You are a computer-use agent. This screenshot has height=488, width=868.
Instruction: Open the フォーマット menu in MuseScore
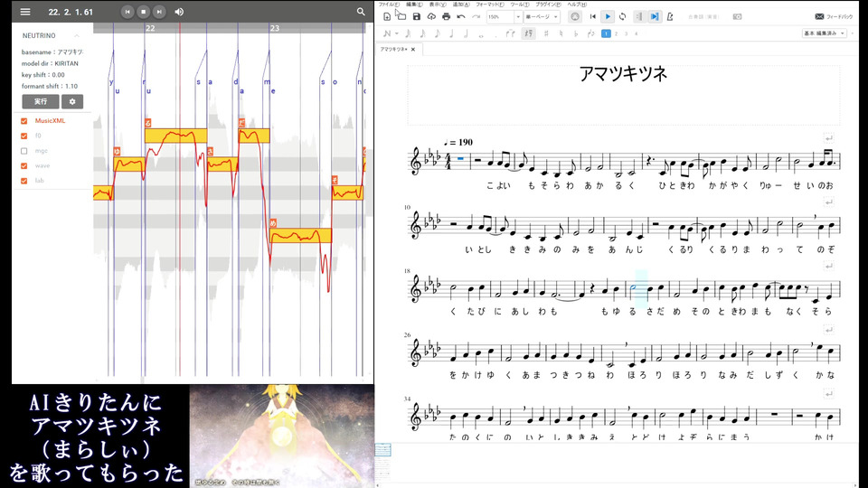(x=489, y=5)
